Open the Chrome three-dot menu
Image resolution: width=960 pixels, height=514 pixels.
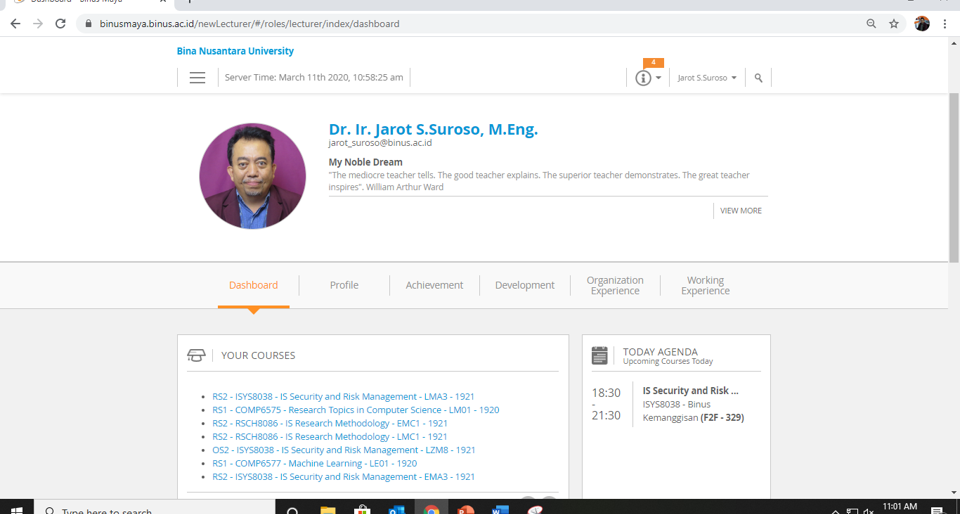click(945, 24)
